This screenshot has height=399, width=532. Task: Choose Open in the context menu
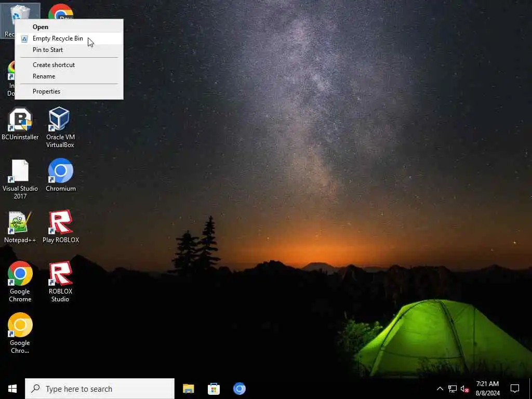pyautogui.click(x=69, y=27)
